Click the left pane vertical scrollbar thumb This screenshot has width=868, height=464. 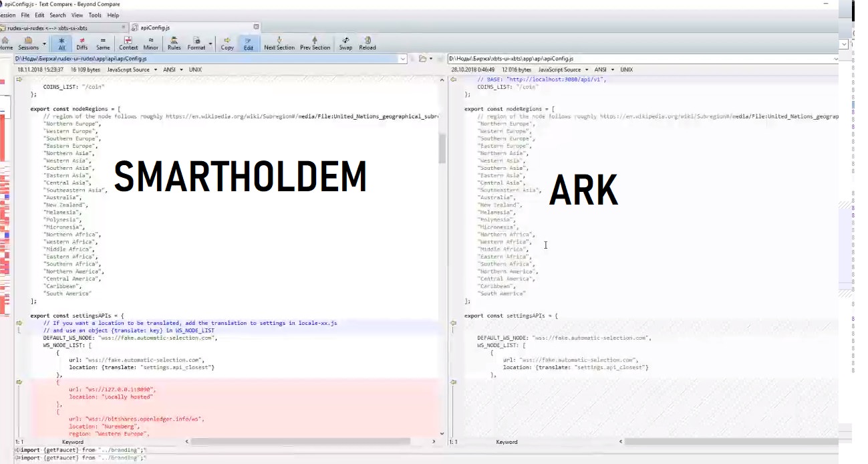[442, 148]
